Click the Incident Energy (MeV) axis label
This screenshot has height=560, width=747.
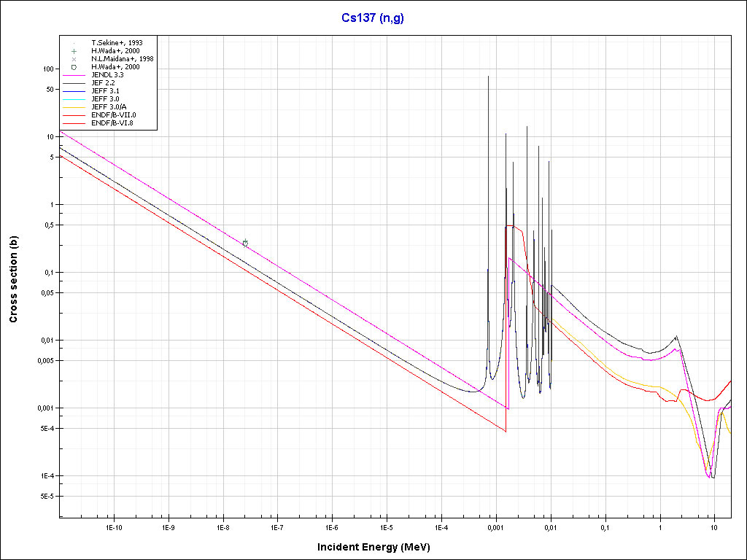coord(379,546)
